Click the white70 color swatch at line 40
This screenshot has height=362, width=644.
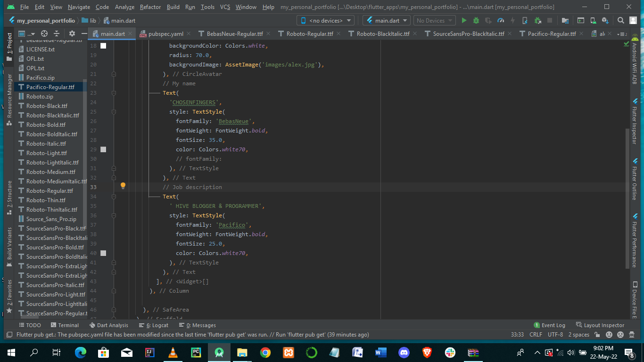point(103,253)
